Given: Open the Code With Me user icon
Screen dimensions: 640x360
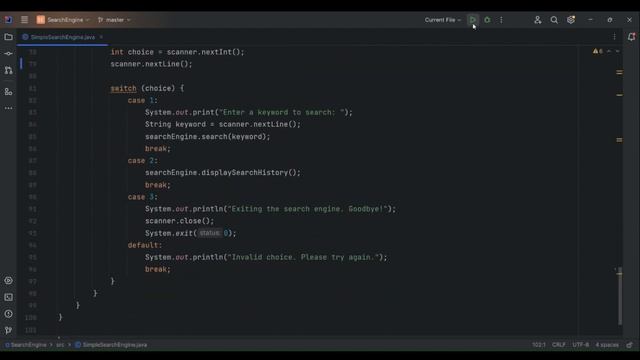Looking at the screenshot, I should (538, 20).
